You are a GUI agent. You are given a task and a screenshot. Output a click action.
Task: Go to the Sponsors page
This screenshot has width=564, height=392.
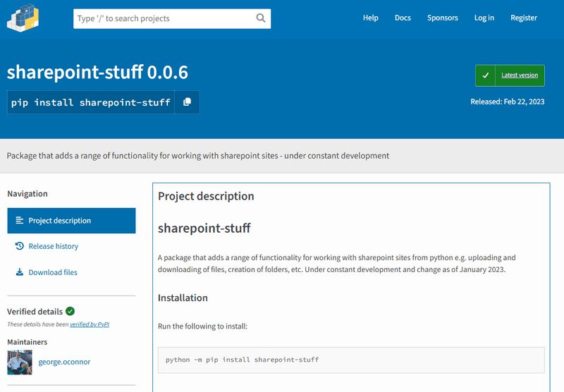click(443, 18)
